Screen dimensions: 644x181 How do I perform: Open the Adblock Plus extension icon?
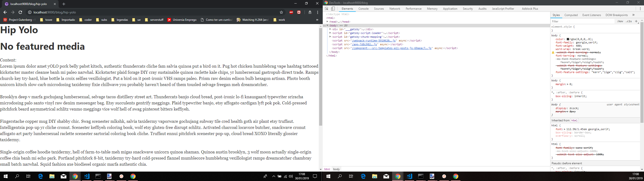tap(291, 12)
